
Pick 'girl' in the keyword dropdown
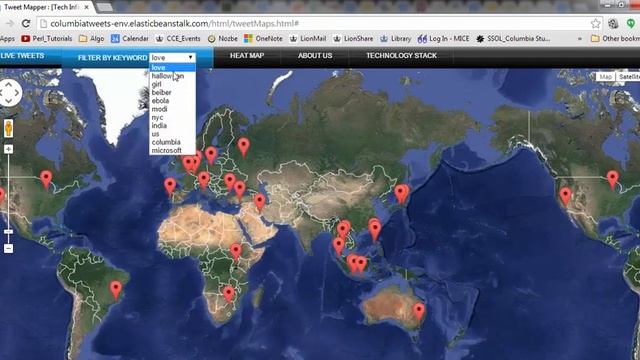point(173,84)
